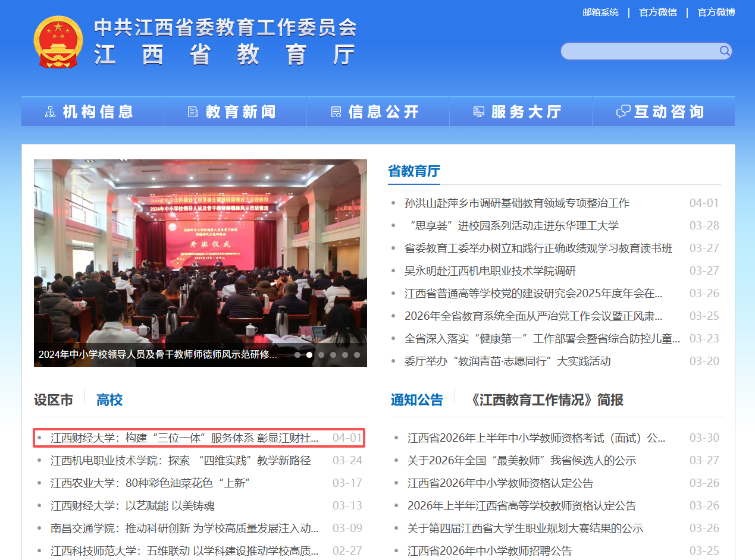Select the first carousel indicator dot
Image resolution: width=755 pixels, height=560 pixels.
pos(297,355)
